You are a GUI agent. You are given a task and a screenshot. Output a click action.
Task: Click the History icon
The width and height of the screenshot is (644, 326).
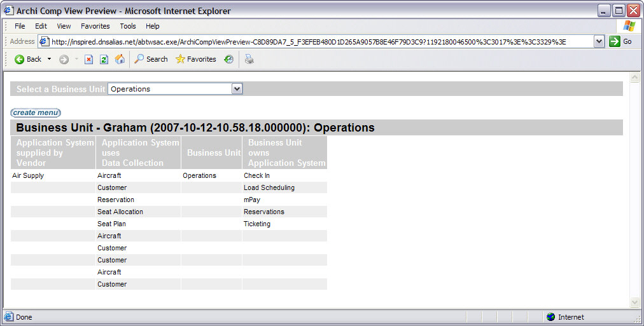click(228, 60)
